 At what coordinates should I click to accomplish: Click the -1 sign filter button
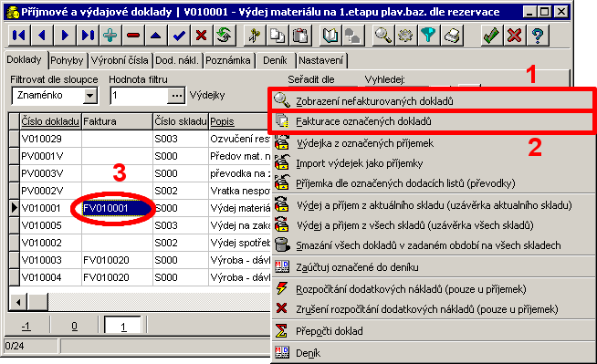pyautogui.click(x=26, y=327)
